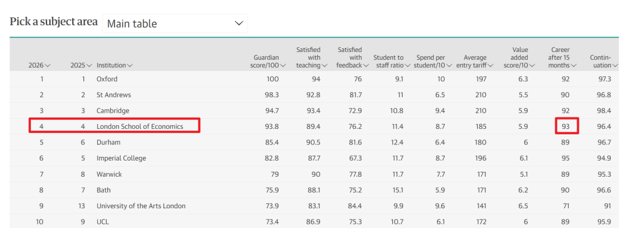Image resolution: width=644 pixels, height=228 pixels.
Task: Sort by the 2026 rank column chevron
Action: [48, 65]
